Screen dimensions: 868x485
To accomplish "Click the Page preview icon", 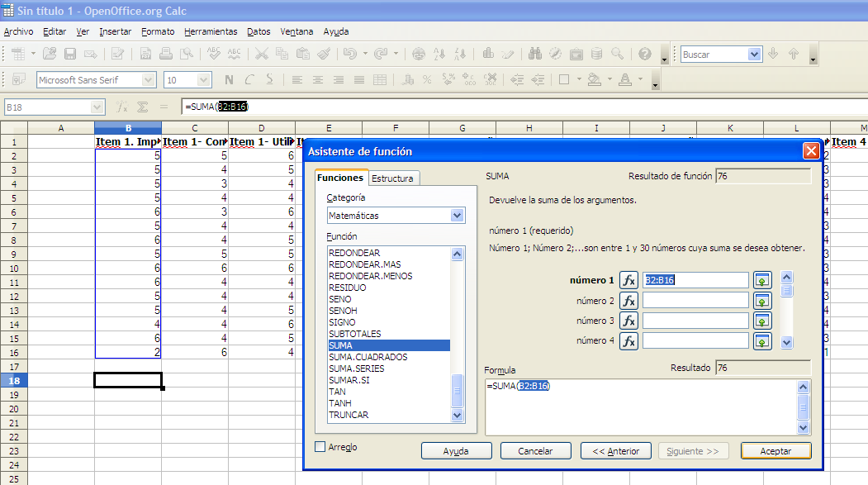I will coord(187,54).
